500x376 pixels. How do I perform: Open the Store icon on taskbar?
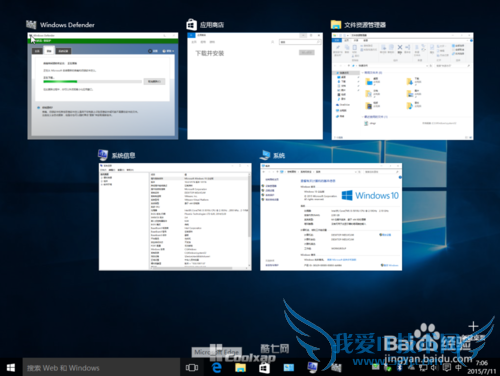pyautogui.click(x=264, y=367)
